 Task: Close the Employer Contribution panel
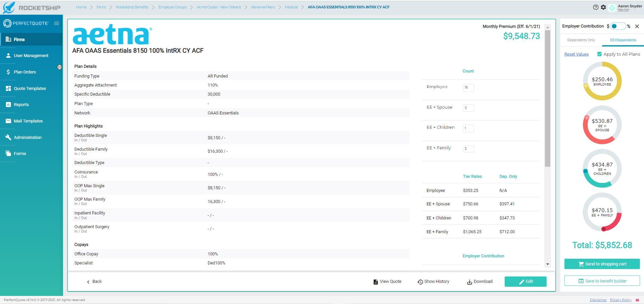point(637,26)
